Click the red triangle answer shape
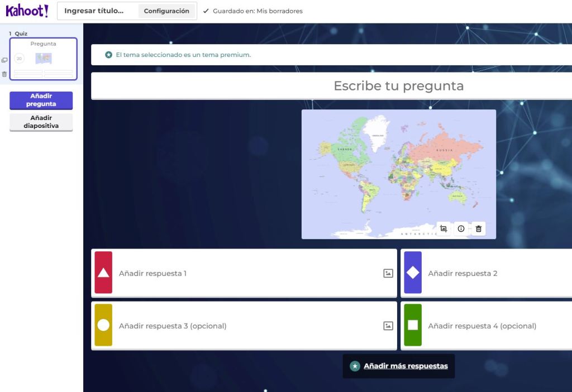Screen dimensions: 572x392 (x=103, y=273)
